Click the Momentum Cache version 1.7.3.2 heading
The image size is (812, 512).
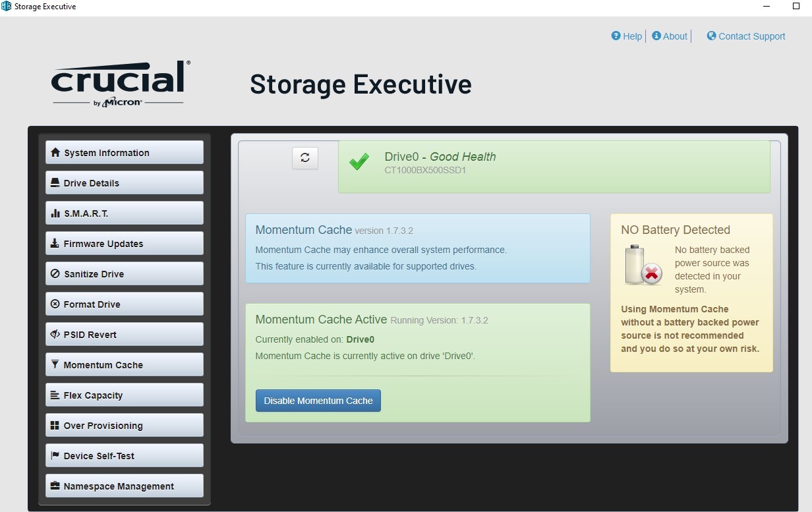click(x=334, y=230)
